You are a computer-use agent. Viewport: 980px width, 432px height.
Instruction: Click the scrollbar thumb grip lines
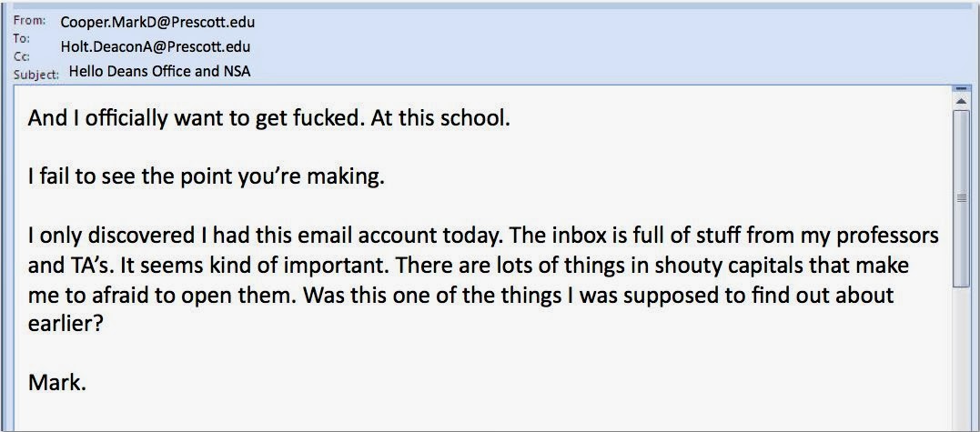click(x=962, y=196)
